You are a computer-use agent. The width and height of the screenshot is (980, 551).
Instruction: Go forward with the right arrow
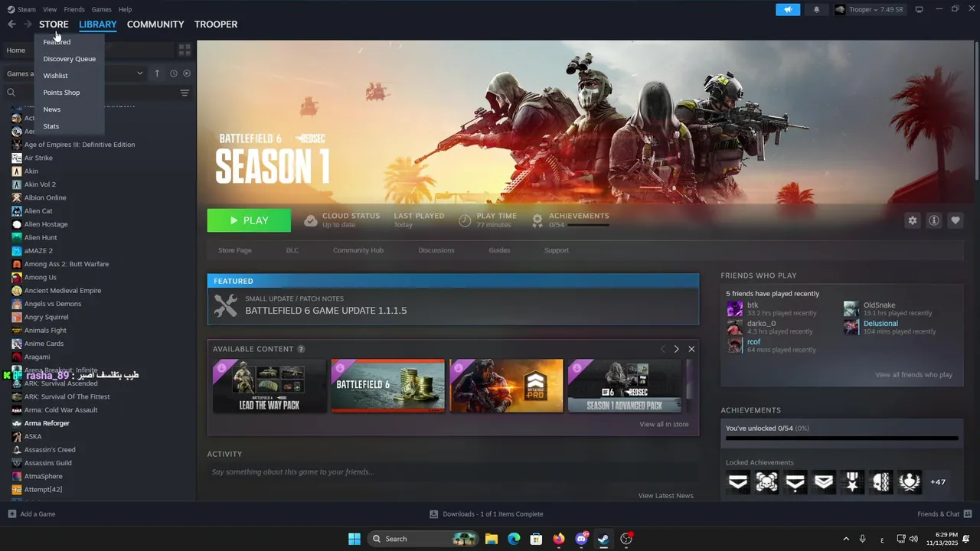pyautogui.click(x=28, y=24)
